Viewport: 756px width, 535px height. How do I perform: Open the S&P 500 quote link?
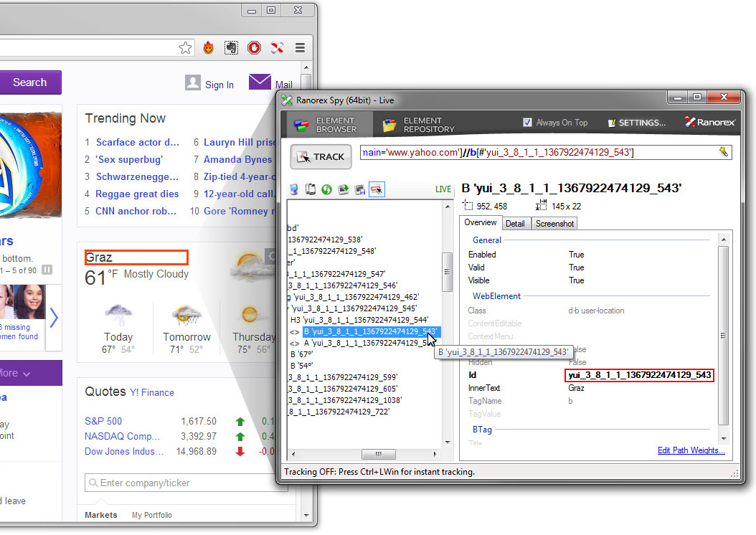point(103,421)
